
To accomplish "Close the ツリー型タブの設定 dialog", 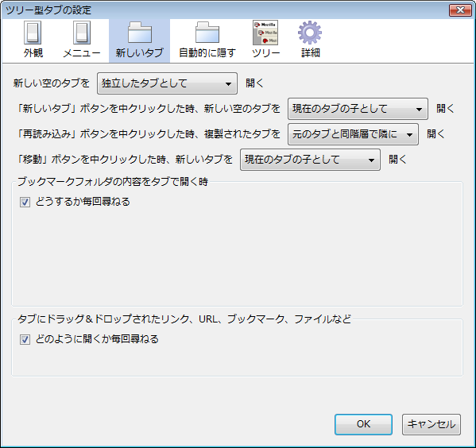I will click(x=460, y=10).
